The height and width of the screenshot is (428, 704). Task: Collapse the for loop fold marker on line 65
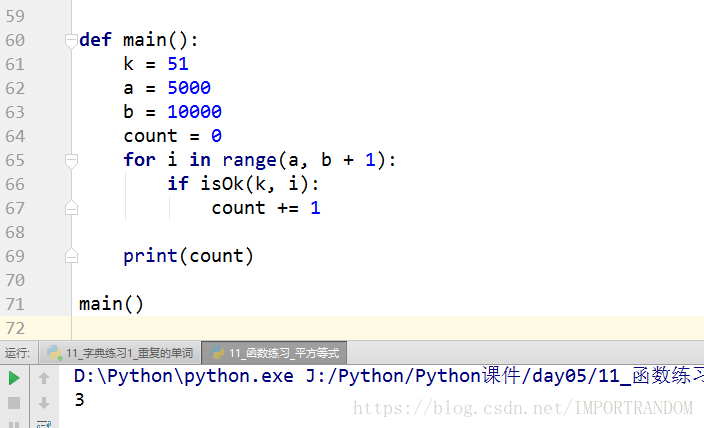71,161
